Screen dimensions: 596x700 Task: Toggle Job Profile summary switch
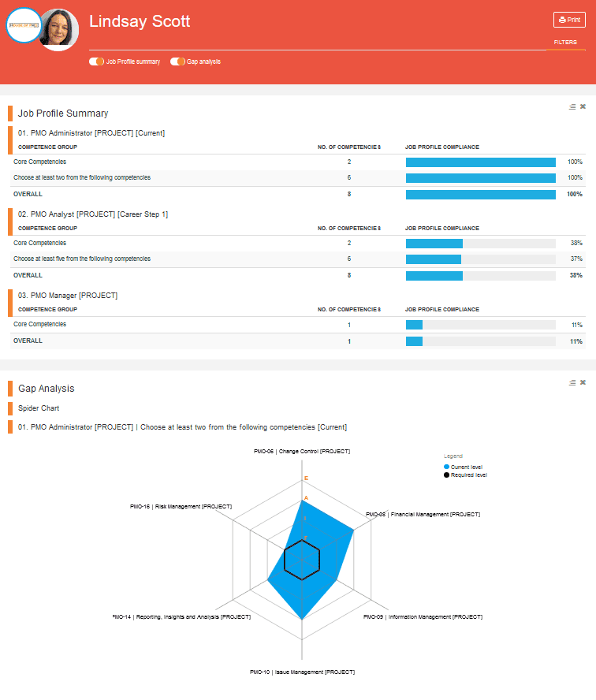[96, 61]
